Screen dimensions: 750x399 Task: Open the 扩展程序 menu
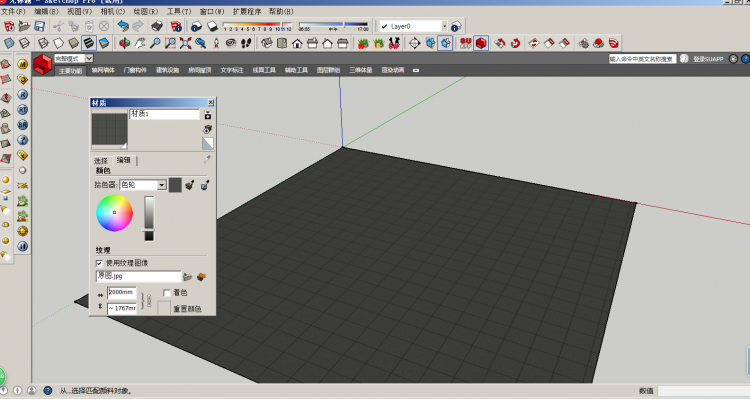(x=247, y=11)
